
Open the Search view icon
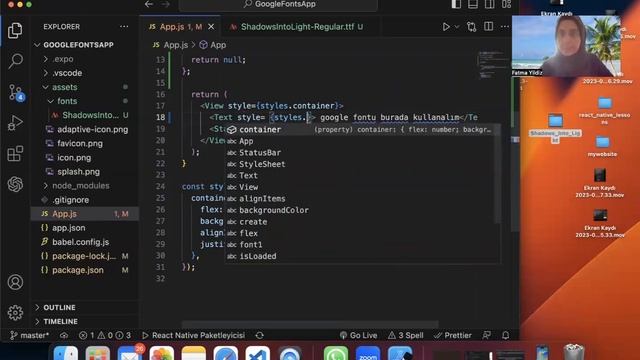[x=15, y=61]
